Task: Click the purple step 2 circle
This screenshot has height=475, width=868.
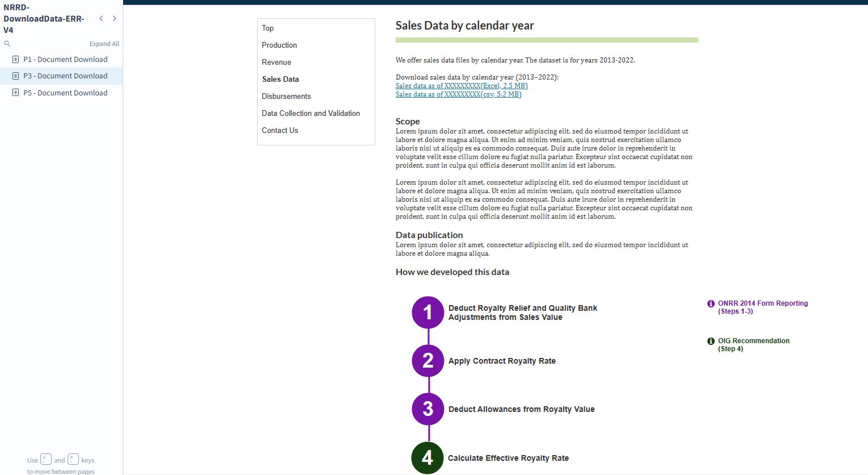Action: coord(428,361)
